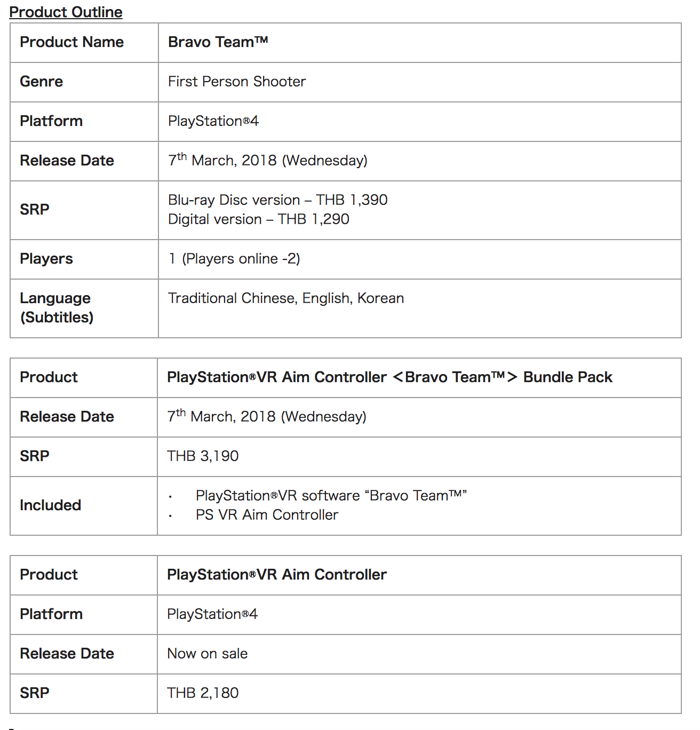Viewport: 700px width, 730px height.
Task: Select Traditional Chinese, English, Korean text
Action: [x=285, y=298]
